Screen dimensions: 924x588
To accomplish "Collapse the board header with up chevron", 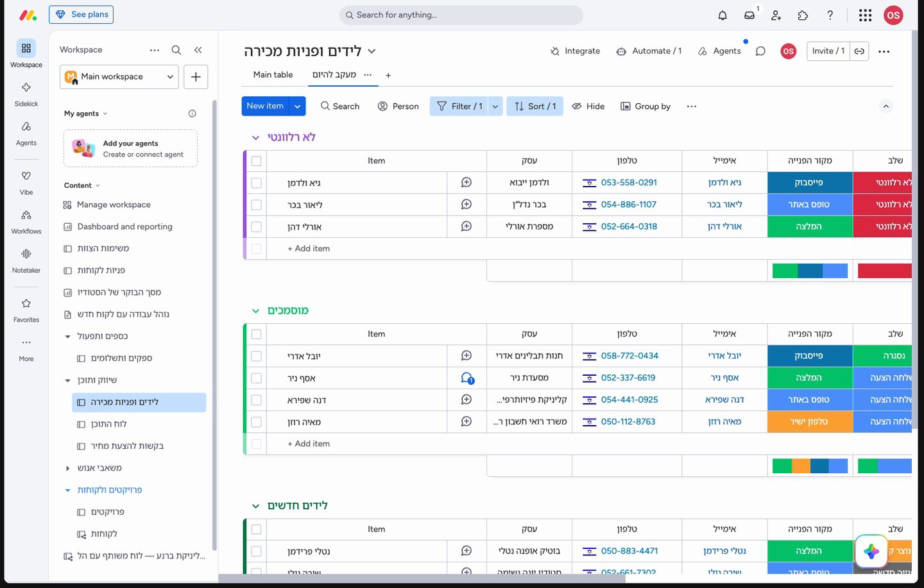I will pos(886,106).
